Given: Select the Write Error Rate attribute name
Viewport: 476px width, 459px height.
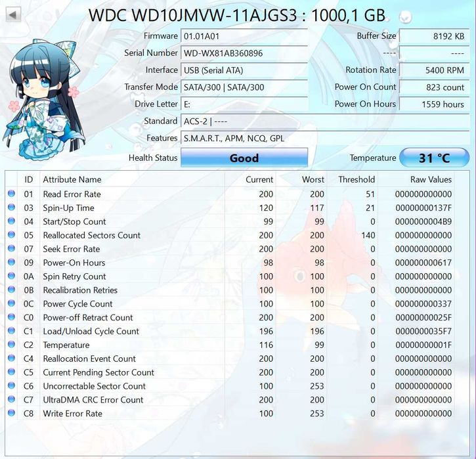Looking at the screenshot, I should (x=73, y=414).
